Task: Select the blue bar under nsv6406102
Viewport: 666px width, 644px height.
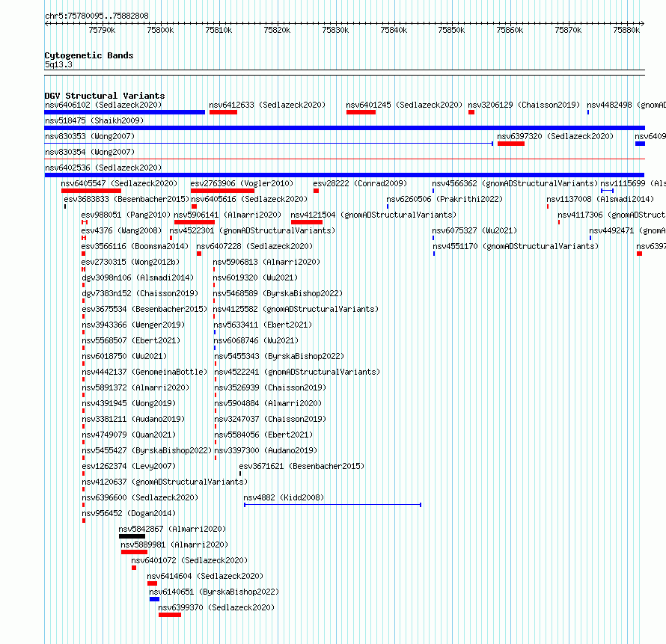Action: tap(124, 112)
